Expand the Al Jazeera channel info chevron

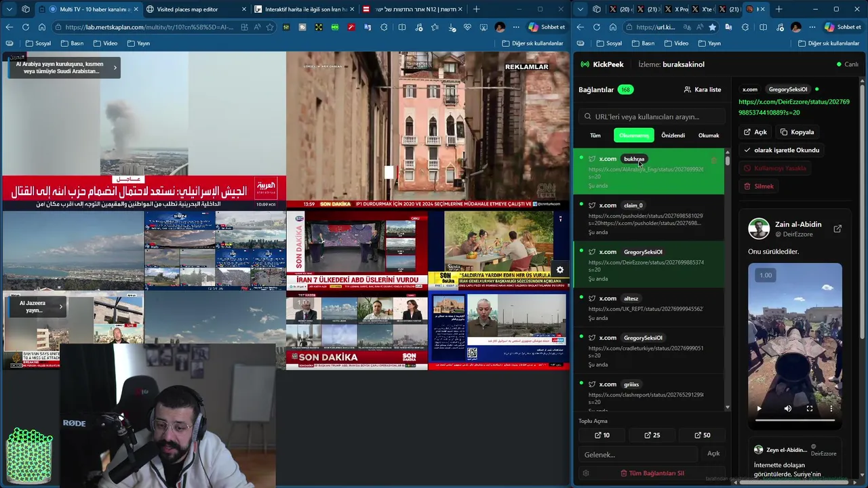click(60, 306)
